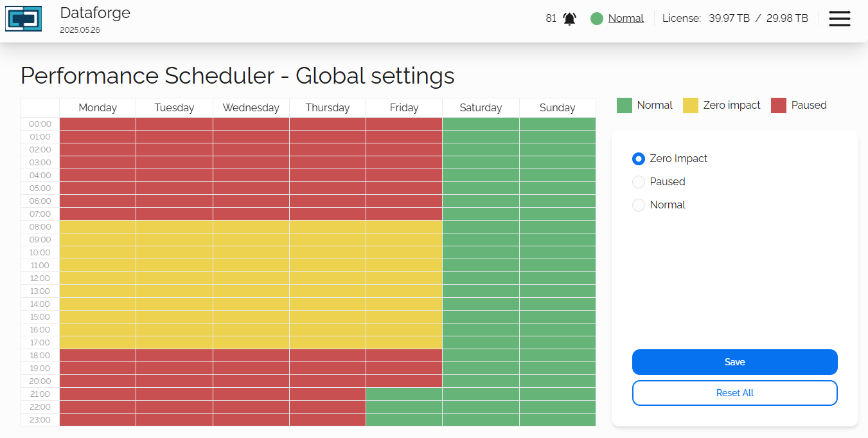
Task: Select the Paused radio option
Action: pos(639,182)
